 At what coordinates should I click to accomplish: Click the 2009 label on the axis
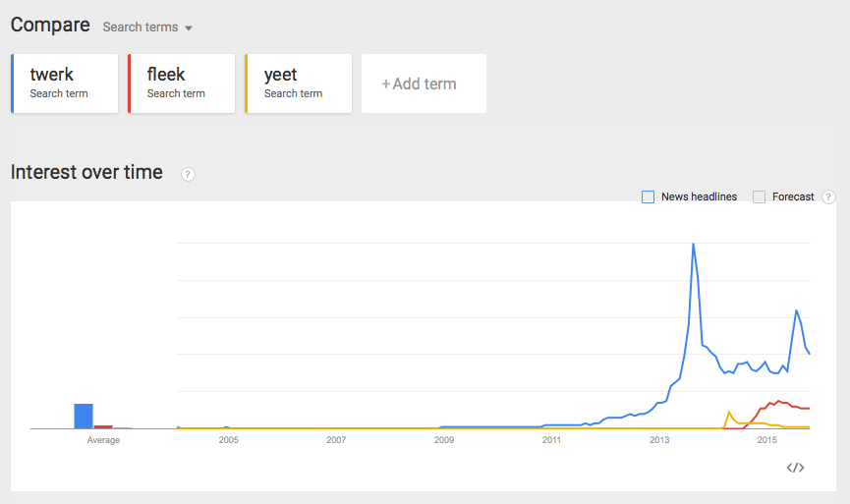(x=444, y=440)
